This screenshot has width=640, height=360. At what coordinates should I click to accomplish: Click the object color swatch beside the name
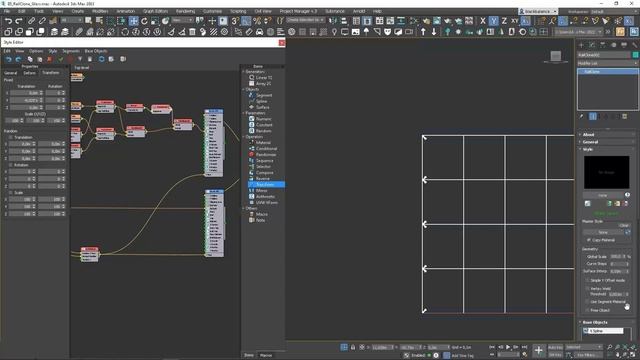tap(635, 55)
